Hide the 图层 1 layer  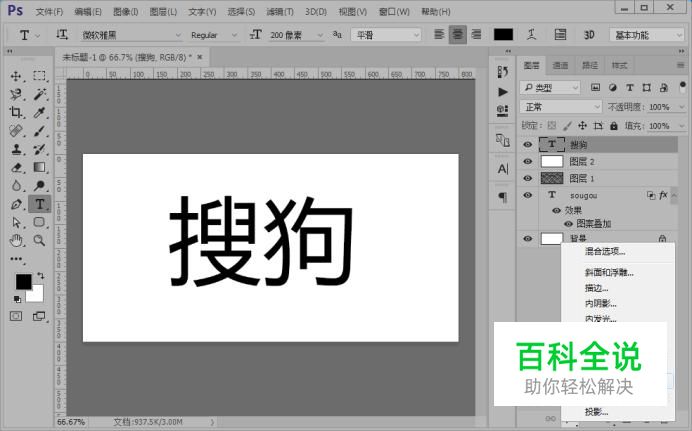click(x=527, y=178)
